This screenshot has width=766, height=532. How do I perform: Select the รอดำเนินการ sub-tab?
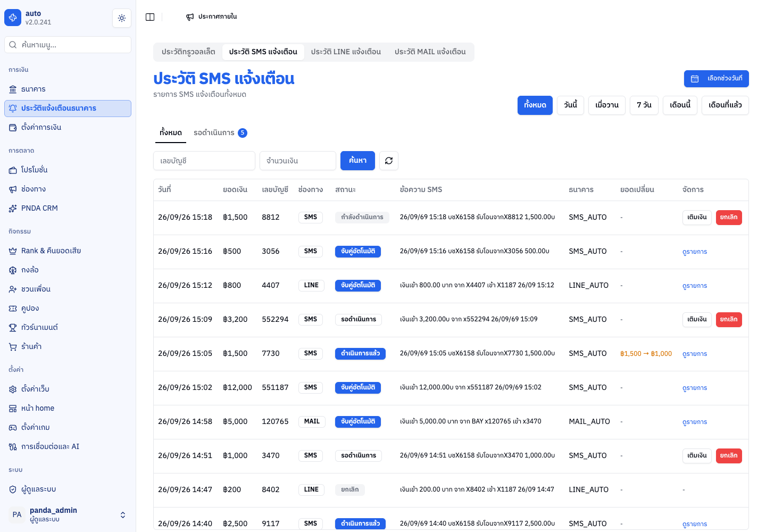click(x=220, y=133)
